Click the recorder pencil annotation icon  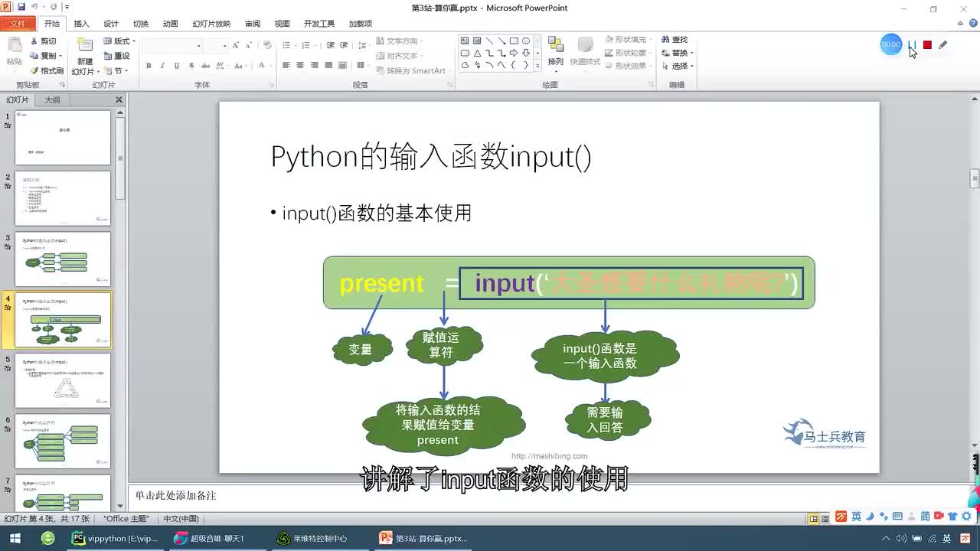coord(942,45)
